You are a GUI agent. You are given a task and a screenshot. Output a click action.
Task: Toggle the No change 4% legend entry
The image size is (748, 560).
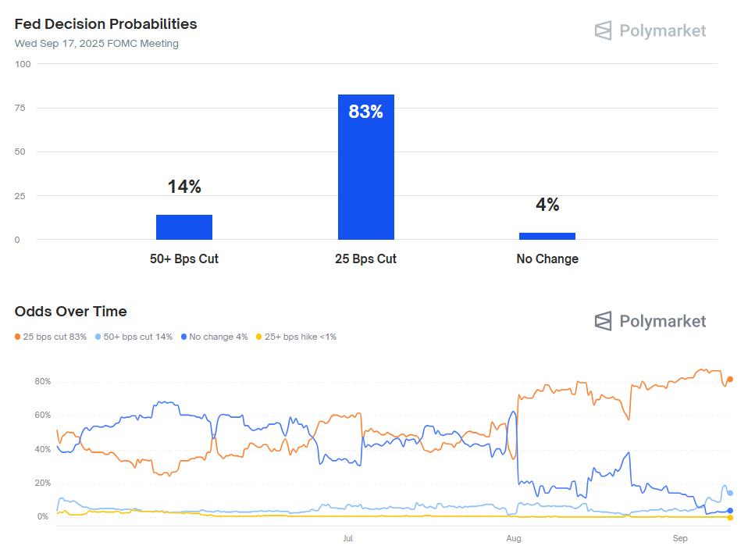pos(218,337)
